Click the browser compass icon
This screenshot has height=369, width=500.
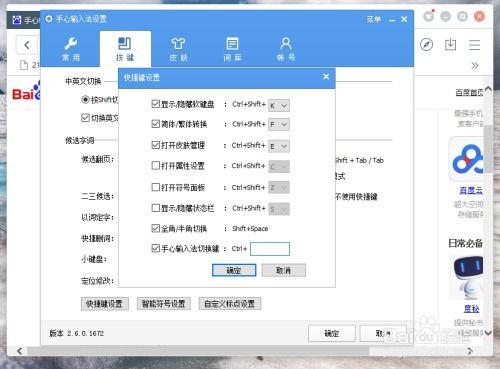tap(427, 44)
